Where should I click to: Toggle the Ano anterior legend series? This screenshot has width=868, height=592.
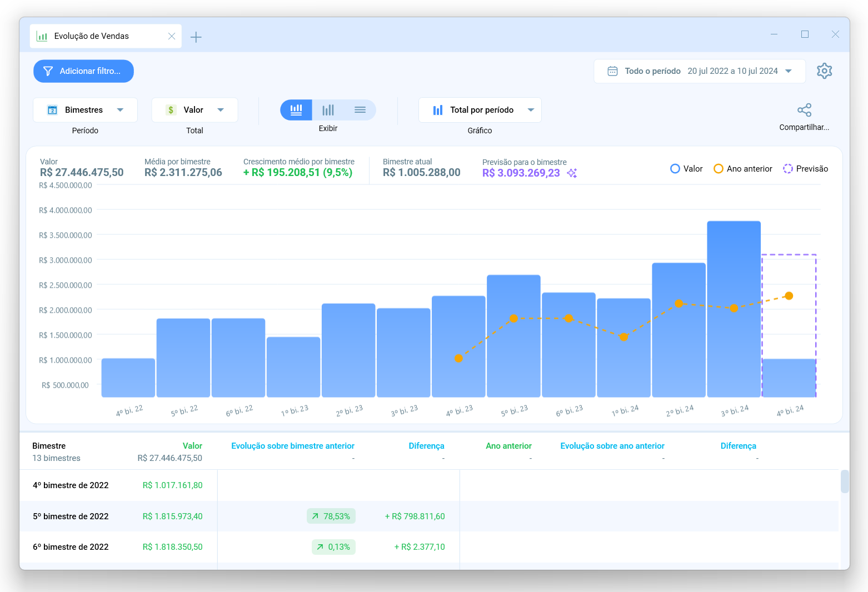pos(743,169)
